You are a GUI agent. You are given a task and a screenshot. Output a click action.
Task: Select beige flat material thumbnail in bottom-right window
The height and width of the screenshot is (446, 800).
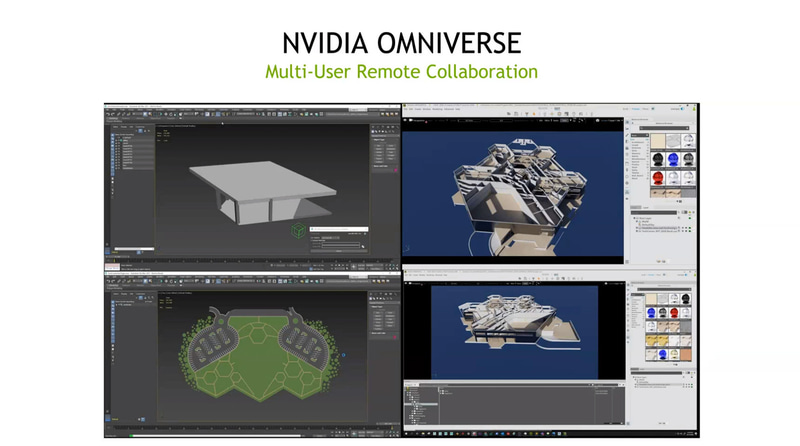pos(651,299)
